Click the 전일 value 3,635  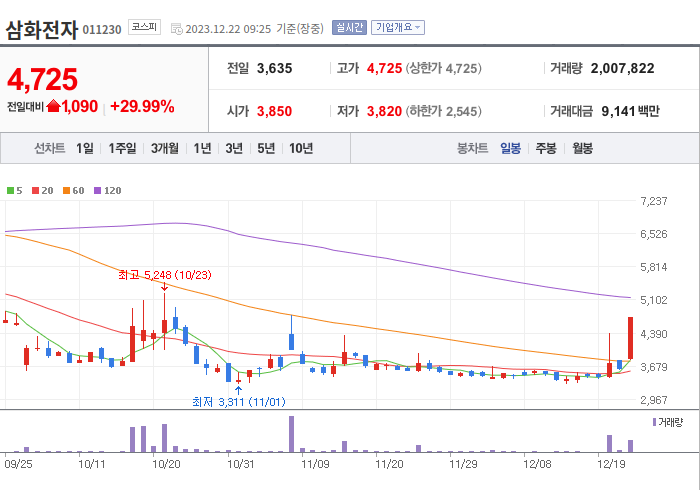(x=275, y=68)
